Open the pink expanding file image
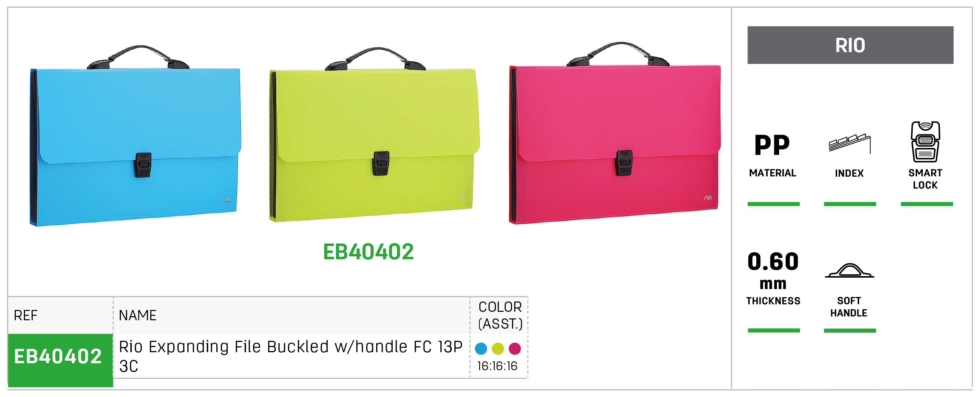The height and width of the screenshot is (397, 980). point(615,133)
